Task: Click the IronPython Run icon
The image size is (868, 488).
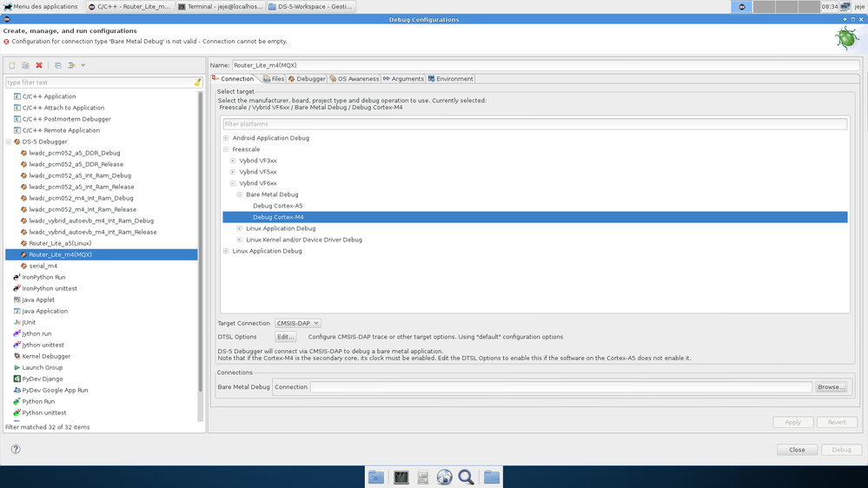Action: (x=17, y=277)
